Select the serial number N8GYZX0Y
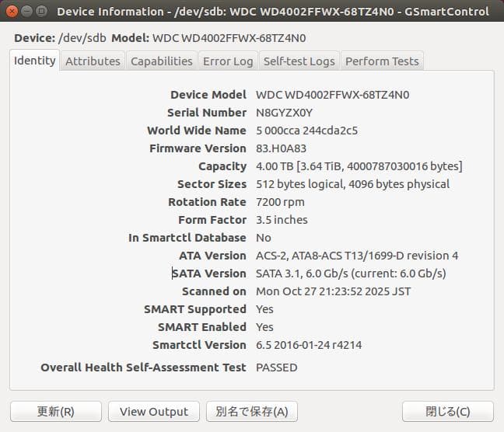504x432 pixels. 284,113
